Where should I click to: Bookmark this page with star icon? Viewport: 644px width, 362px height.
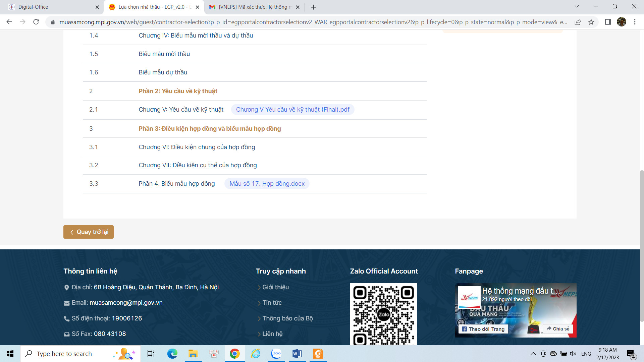(x=591, y=22)
